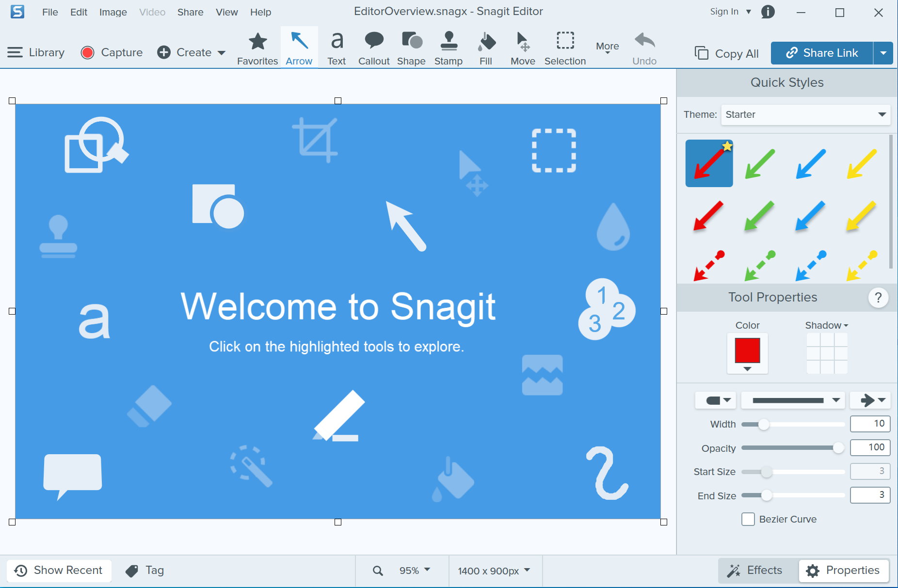Click the Opacity value field

pos(870,447)
